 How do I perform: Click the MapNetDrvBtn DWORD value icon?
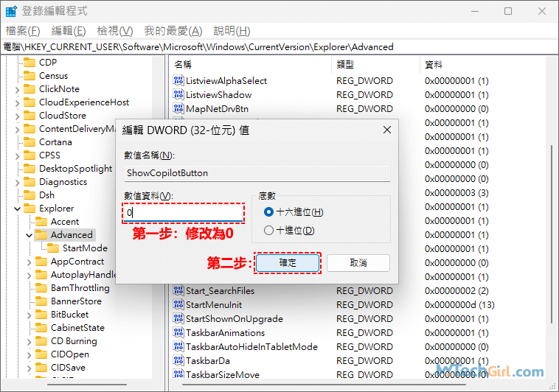[178, 108]
